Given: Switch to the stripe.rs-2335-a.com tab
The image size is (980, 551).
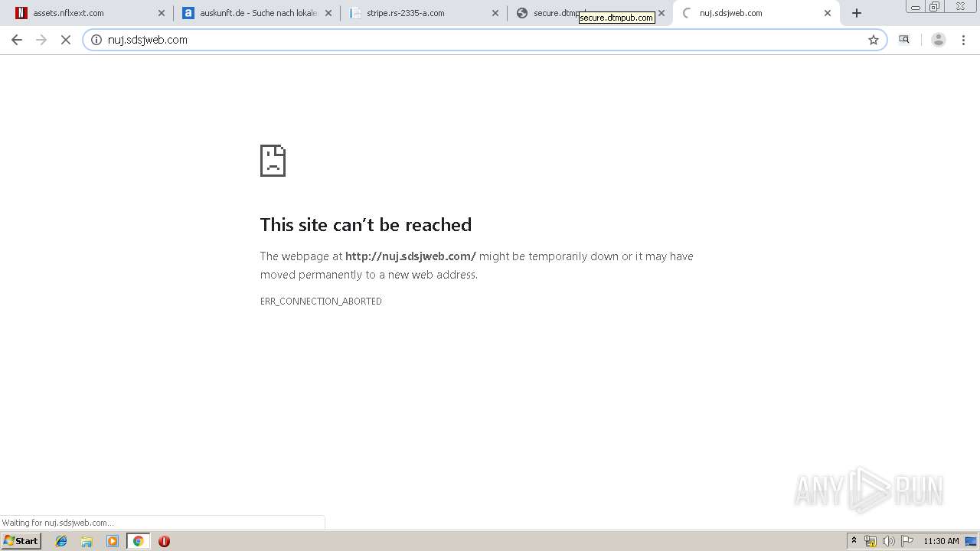Looking at the screenshot, I should (x=423, y=13).
